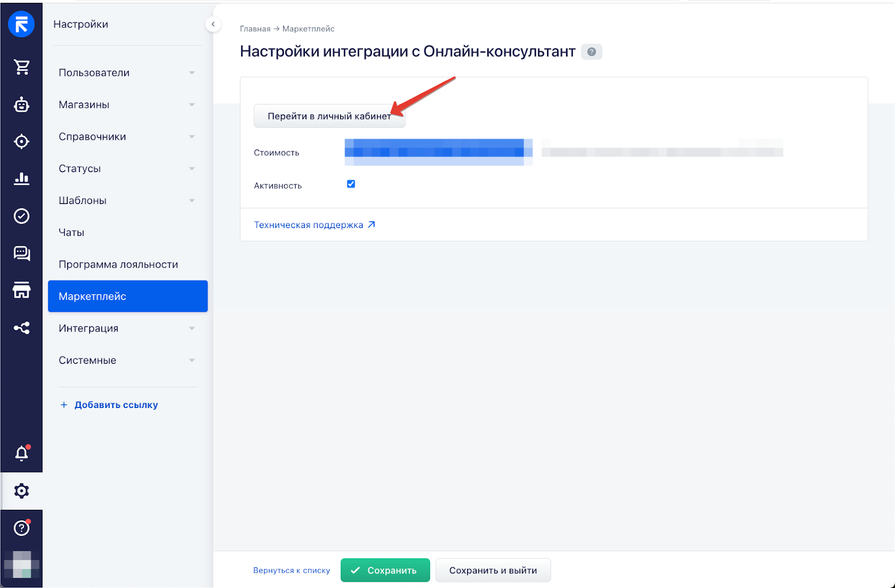Toggle the Активность checkbox
Image resolution: width=895 pixels, height=588 pixels.
pyautogui.click(x=351, y=183)
